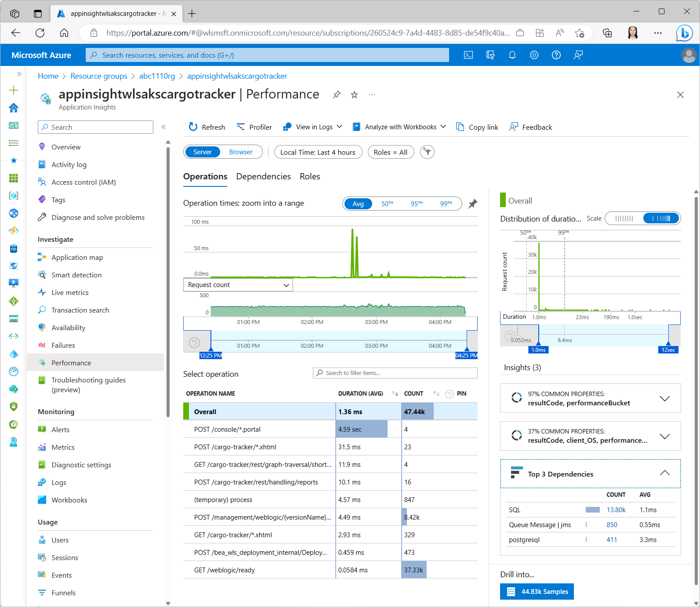
Task: Select 95th percentile aggregation
Action: point(417,204)
